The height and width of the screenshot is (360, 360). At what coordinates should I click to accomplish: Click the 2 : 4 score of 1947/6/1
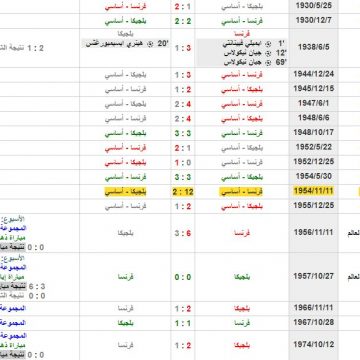(x=183, y=104)
